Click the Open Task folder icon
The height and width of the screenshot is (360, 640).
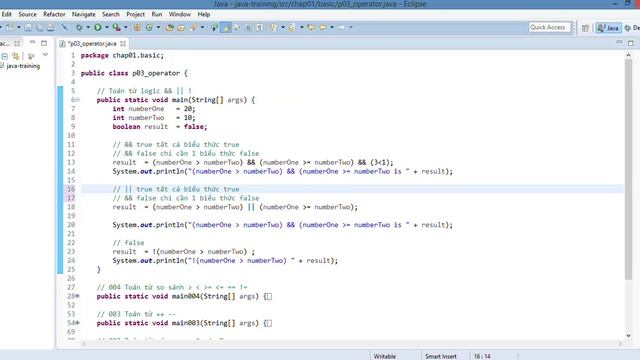pos(181,27)
